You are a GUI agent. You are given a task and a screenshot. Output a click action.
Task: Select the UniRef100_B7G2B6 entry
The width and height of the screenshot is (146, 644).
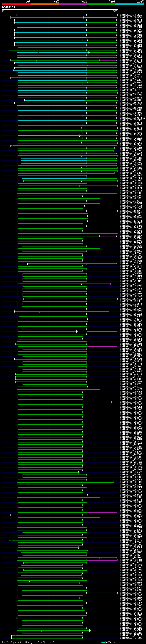(x=131, y=233)
